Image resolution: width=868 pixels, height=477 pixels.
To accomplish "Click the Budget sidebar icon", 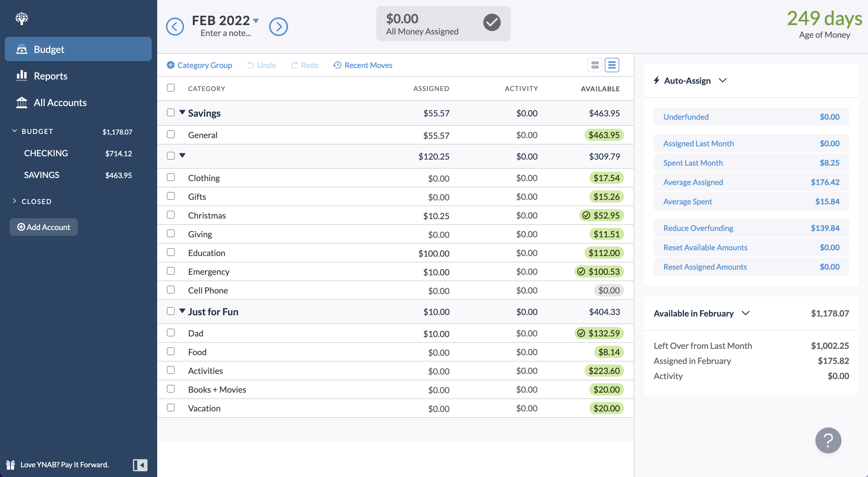I will click(22, 49).
